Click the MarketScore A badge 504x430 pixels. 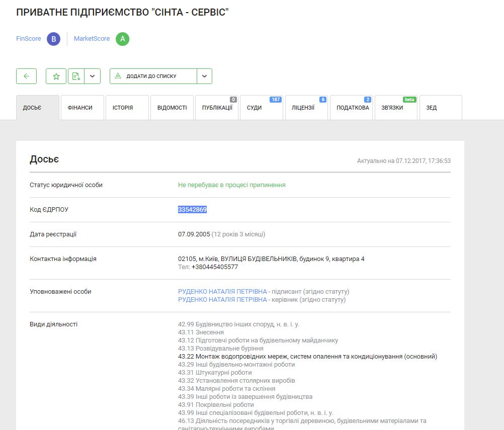pos(122,39)
